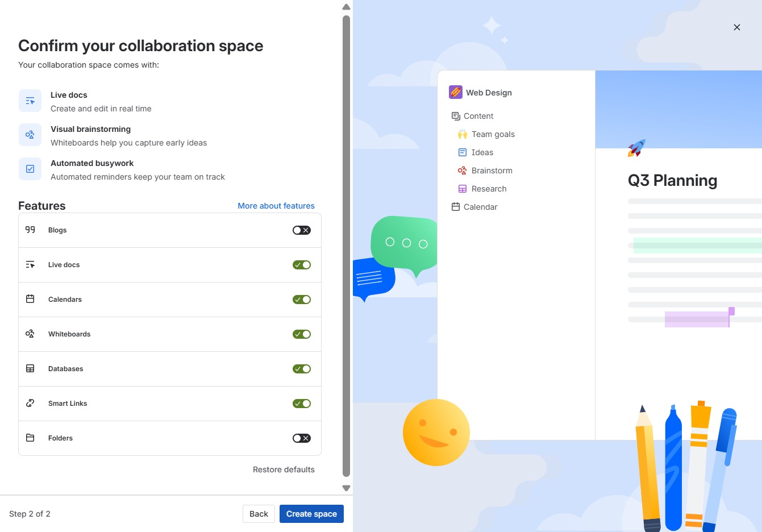
Task: Enable the Folders toggle
Action: (x=302, y=438)
